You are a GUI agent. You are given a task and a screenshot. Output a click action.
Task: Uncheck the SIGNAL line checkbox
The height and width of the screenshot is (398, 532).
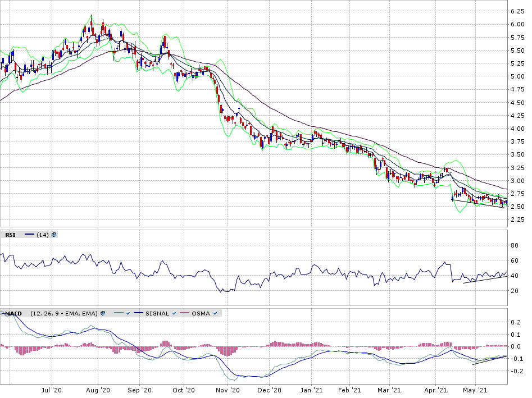pos(174,313)
